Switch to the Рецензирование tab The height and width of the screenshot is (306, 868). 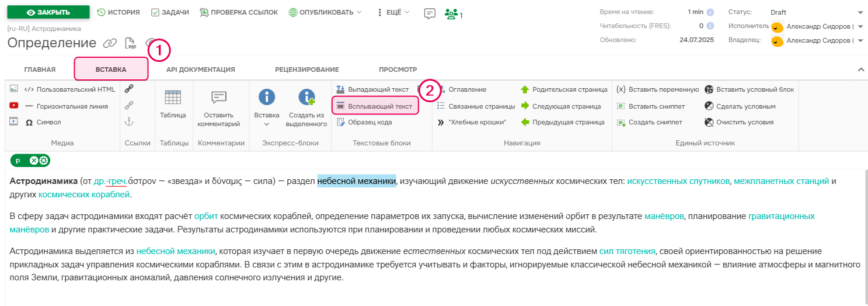point(307,69)
